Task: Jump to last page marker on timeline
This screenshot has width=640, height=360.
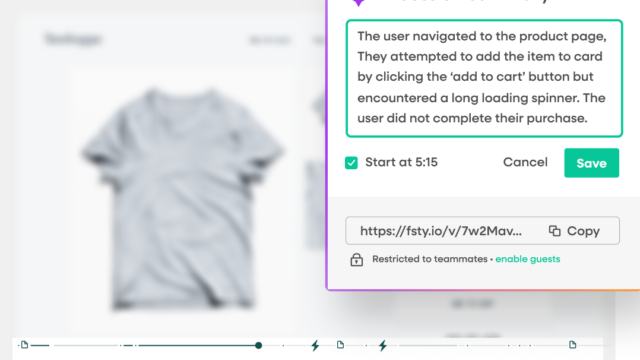Action: click(573, 345)
